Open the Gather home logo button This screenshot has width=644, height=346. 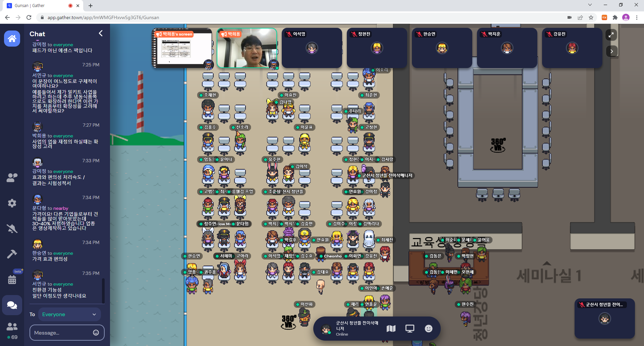(12, 39)
